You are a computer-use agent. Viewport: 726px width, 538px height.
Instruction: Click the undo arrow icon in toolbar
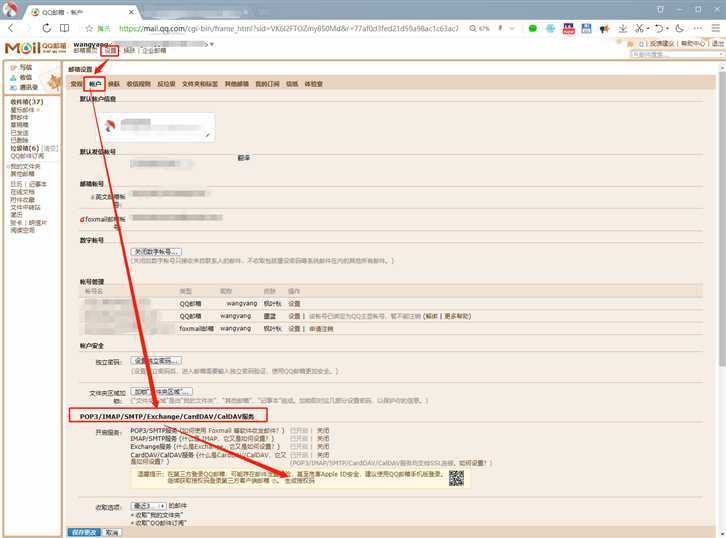(659, 28)
